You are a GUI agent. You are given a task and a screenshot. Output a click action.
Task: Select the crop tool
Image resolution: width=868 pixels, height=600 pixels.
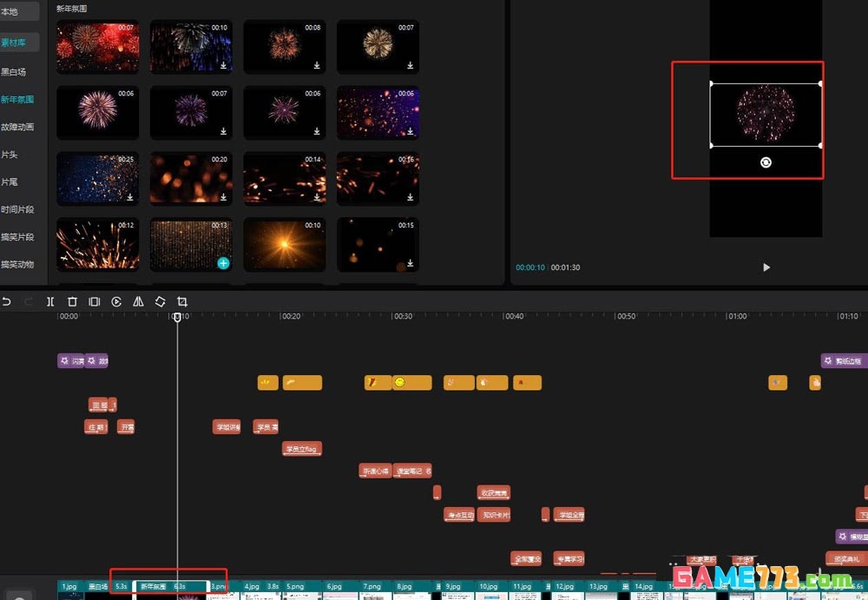point(182,301)
